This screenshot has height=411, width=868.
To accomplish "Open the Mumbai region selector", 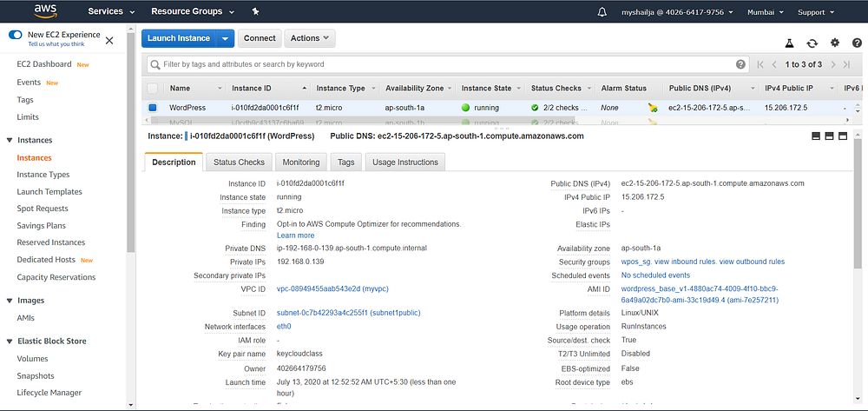I will tap(765, 11).
